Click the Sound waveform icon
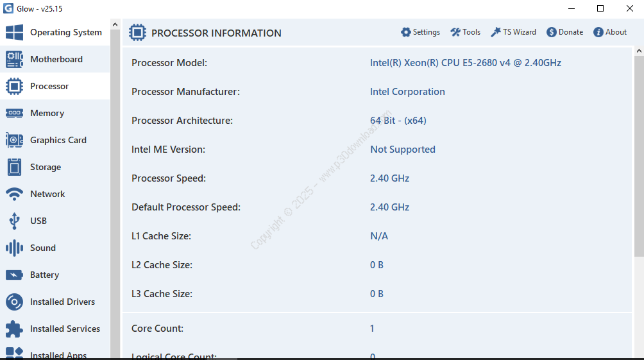The width and height of the screenshot is (644, 360). [x=14, y=248]
